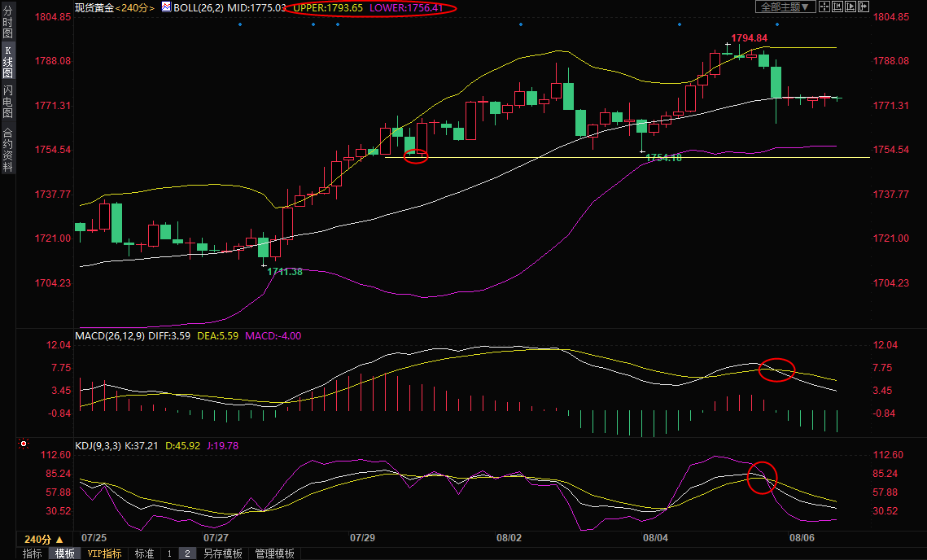This screenshot has height=560, width=927.
Task: Toggle template slot 1
Action: (169, 553)
